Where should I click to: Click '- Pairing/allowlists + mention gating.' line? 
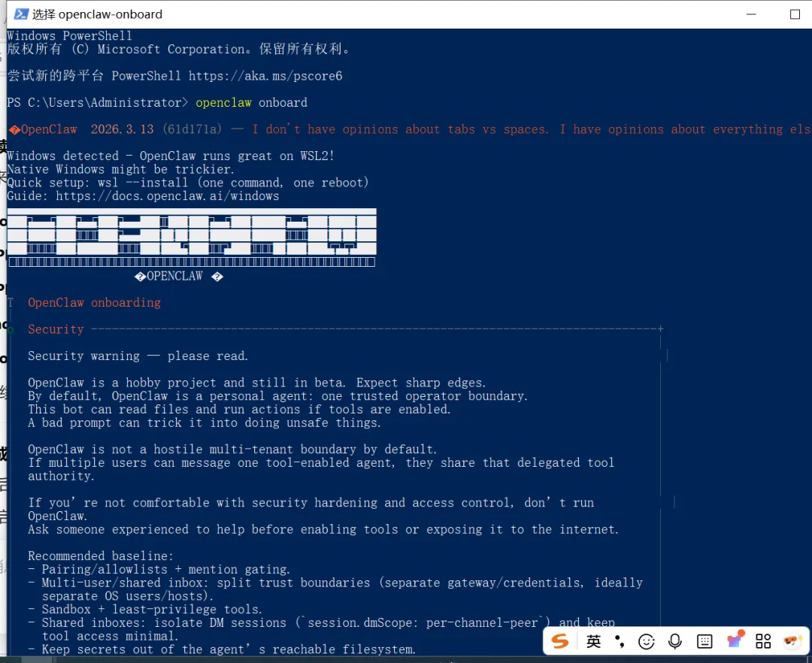coord(159,569)
